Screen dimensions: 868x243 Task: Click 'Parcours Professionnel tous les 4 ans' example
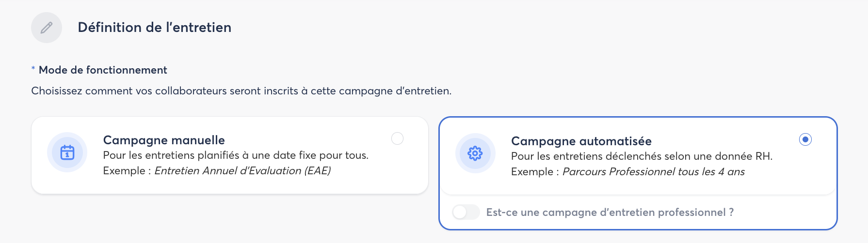(654, 171)
